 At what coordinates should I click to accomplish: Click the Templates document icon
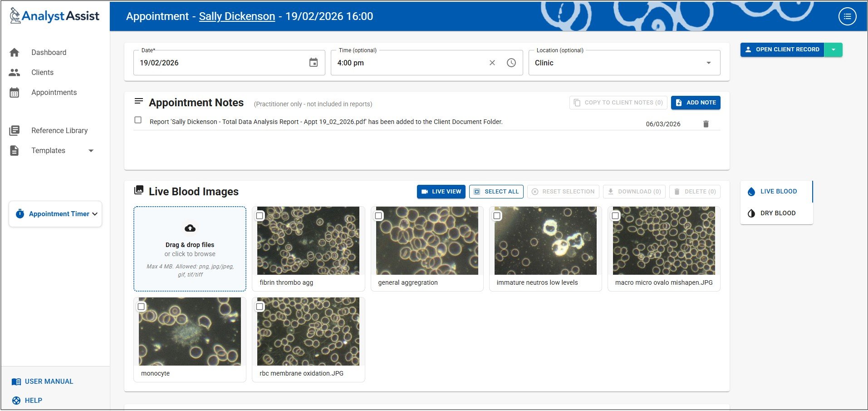[x=15, y=151]
